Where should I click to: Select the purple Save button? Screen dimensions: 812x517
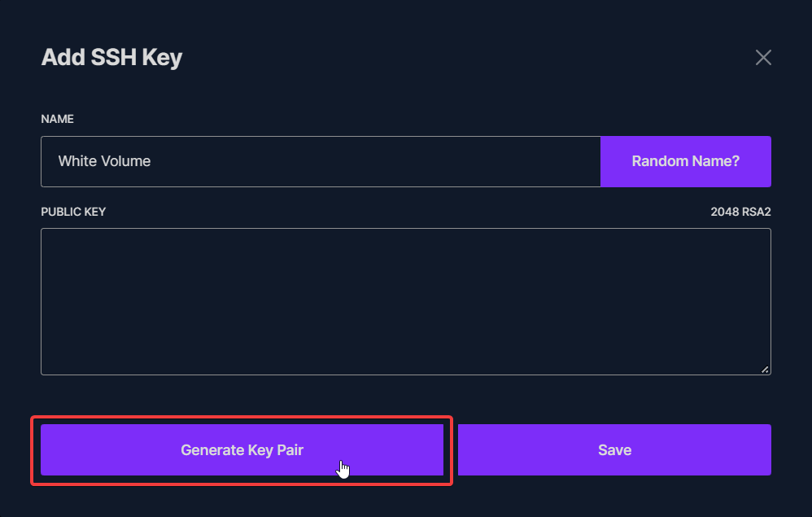click(x=614, y=449)
